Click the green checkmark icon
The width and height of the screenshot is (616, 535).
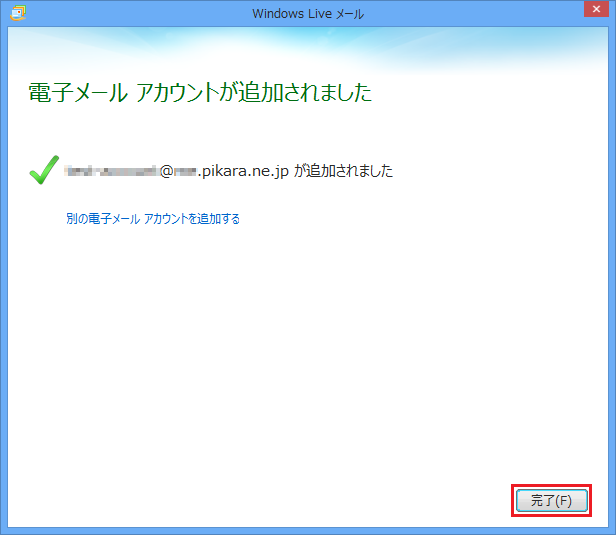tap(44, 170)
